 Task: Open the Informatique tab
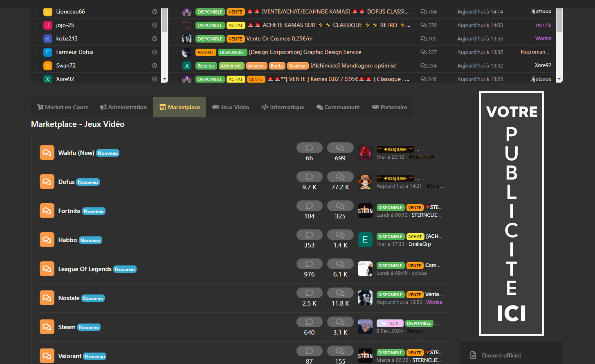coord(283,107)
